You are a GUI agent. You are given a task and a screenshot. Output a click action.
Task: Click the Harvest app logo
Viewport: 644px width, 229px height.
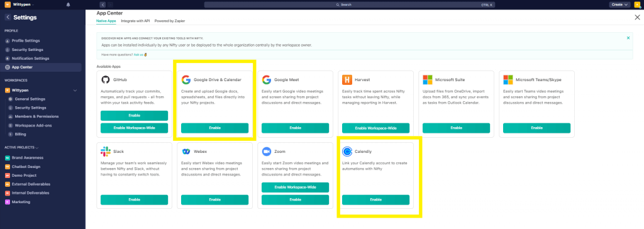(347, 80)
